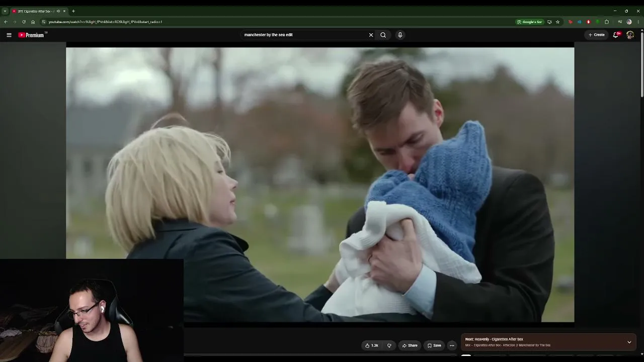Mute the tab via speaker icon

(58, 11)
